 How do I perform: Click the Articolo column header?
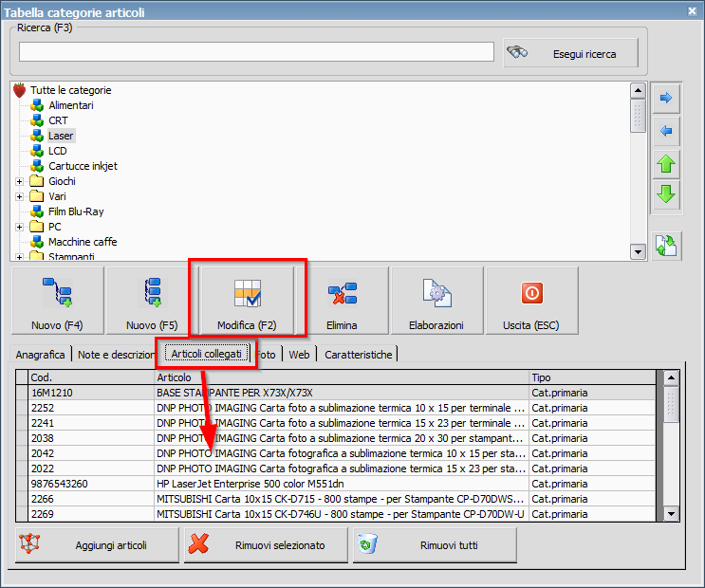click(x=342, y=377)
